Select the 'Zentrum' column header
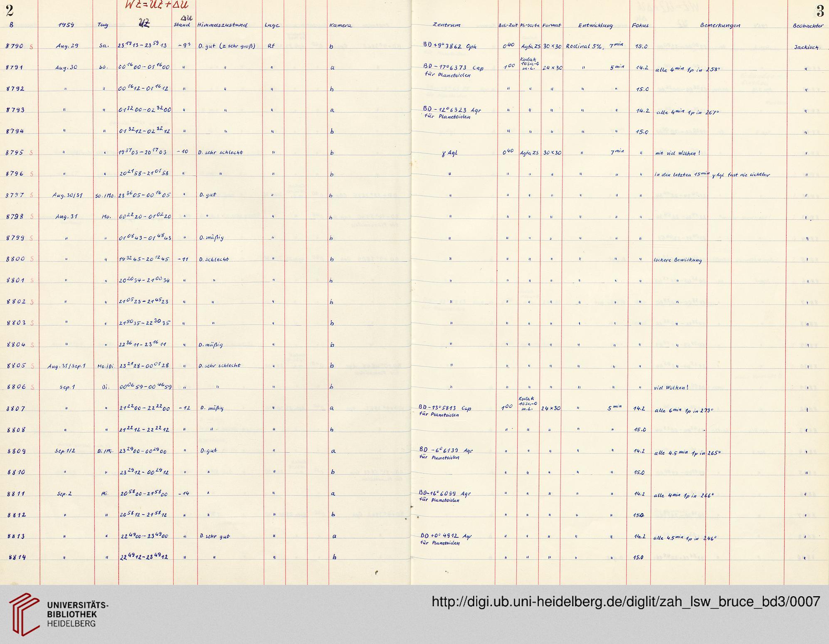 pyautogui.click(x=447, y=25)
